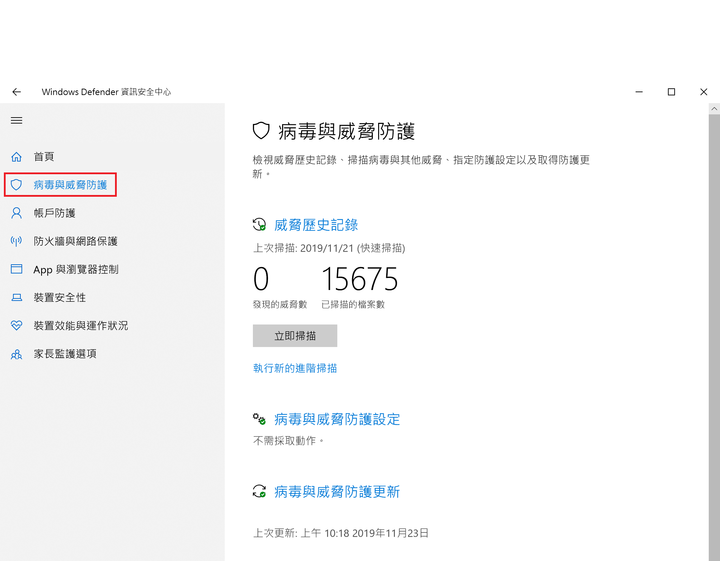This screenshot has width=720, height=561.
Task: Open 裝置效能與運作狀況 section
Action: (x=81, y=325)
